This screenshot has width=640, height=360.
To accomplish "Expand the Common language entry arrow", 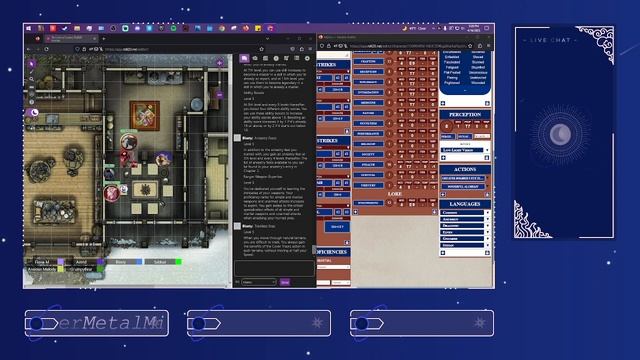I will 487,213.
